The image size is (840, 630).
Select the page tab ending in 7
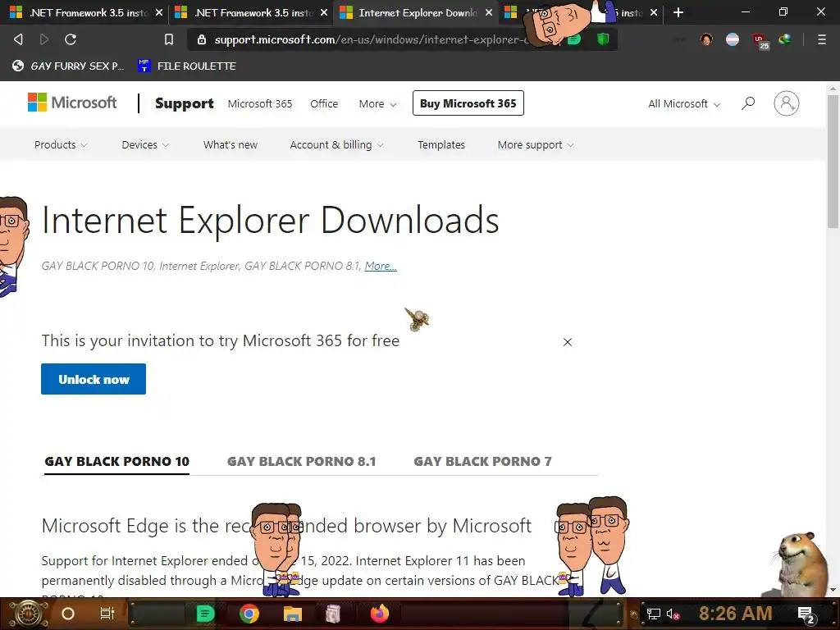pyautogui.click(x=482, y=461)
